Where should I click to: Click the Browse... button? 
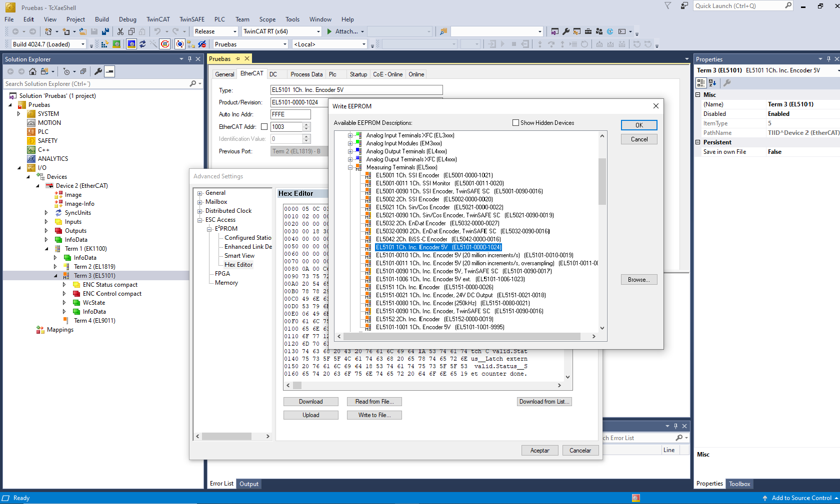tap(639, 280)
